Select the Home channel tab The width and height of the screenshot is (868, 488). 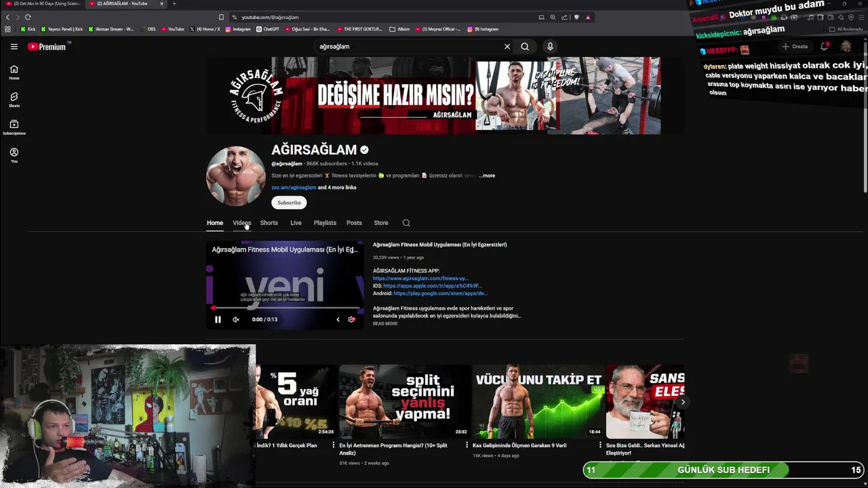pyautogui.click(x=215, y=223)
